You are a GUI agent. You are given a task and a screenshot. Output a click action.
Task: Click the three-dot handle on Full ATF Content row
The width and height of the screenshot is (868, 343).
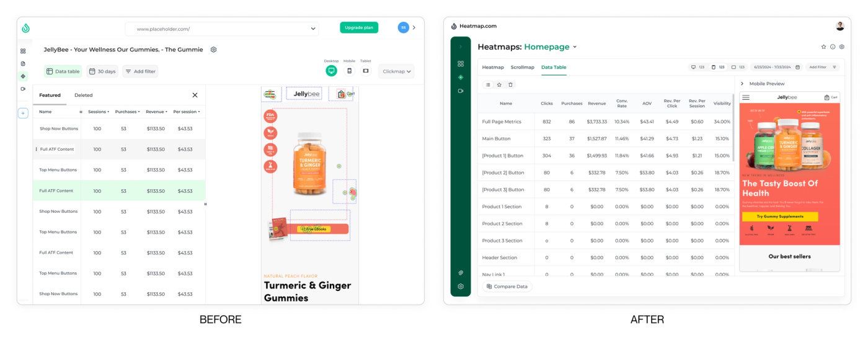click(36, 149)
